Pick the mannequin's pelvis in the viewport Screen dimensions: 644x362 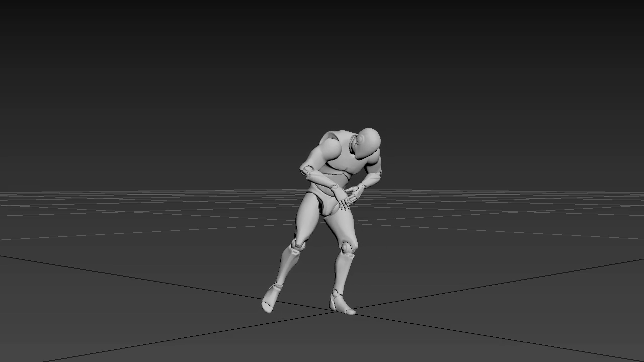tap(326, 200)
